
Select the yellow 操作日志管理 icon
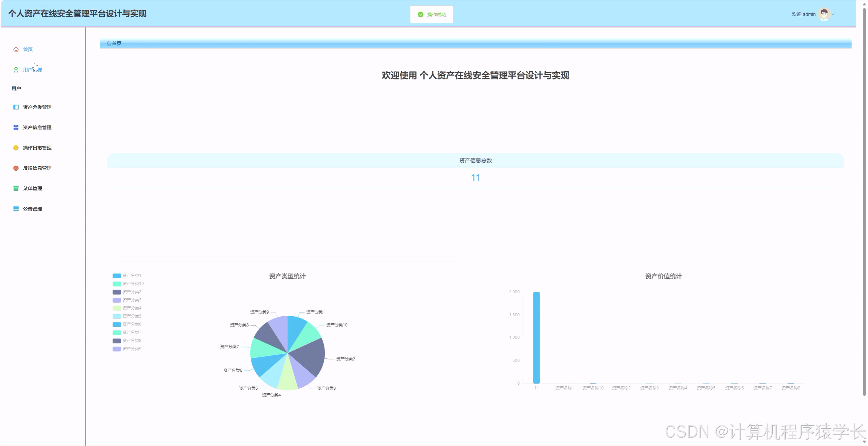16,148
